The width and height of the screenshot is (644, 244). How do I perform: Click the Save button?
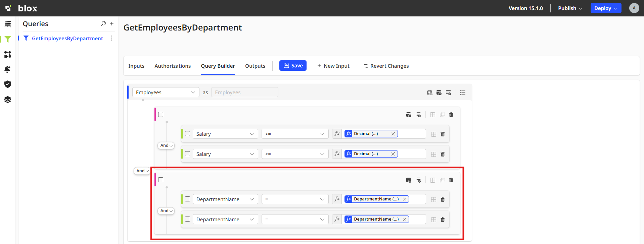(293, 66)
